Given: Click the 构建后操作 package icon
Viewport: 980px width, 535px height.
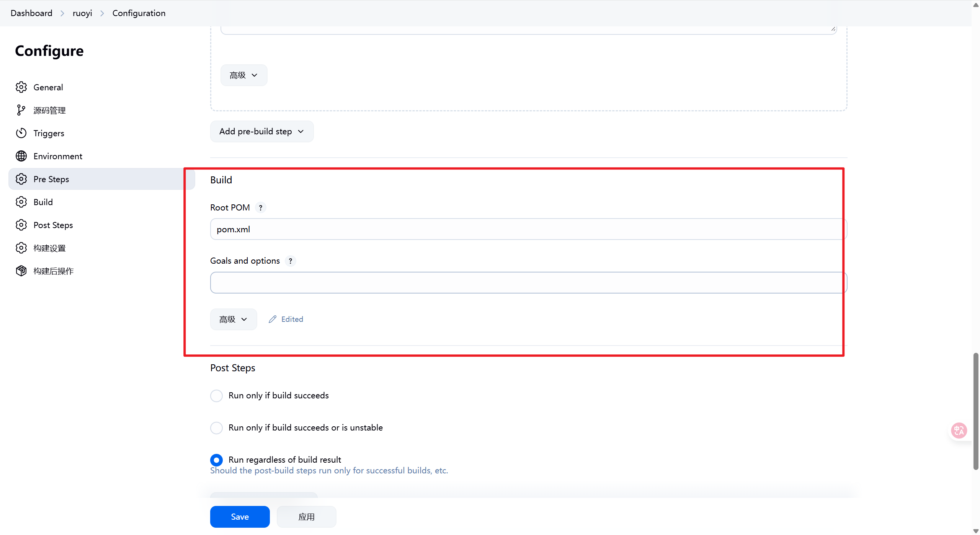Looking at the screenshot, I should point(21,271).
